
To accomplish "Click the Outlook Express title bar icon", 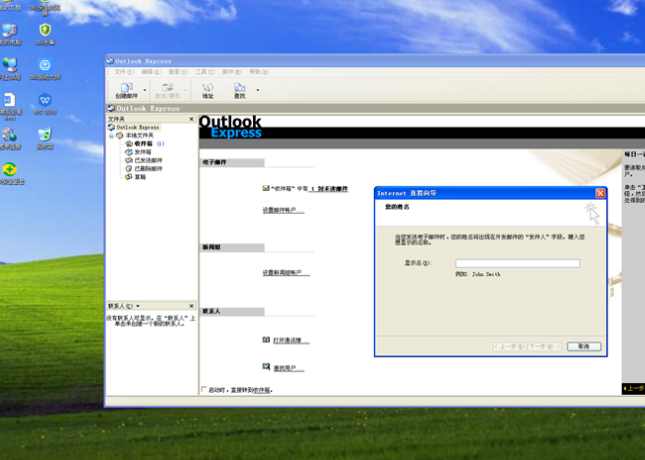I will point(110,60).
